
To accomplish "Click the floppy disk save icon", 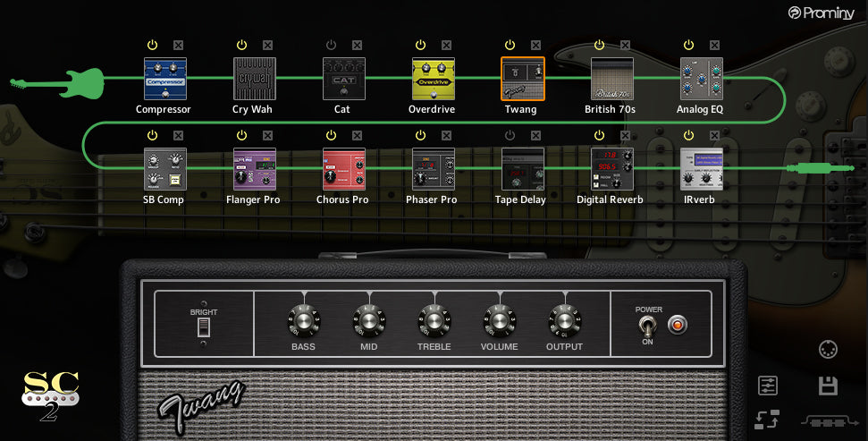I will pos(828,386).
